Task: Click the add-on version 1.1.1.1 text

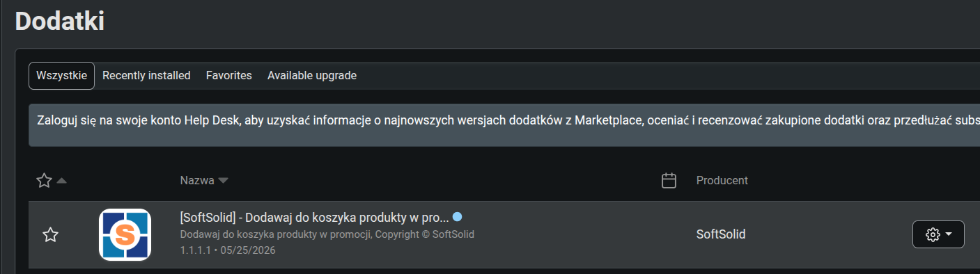Action: pyautogui.click(x=198, y=250)
